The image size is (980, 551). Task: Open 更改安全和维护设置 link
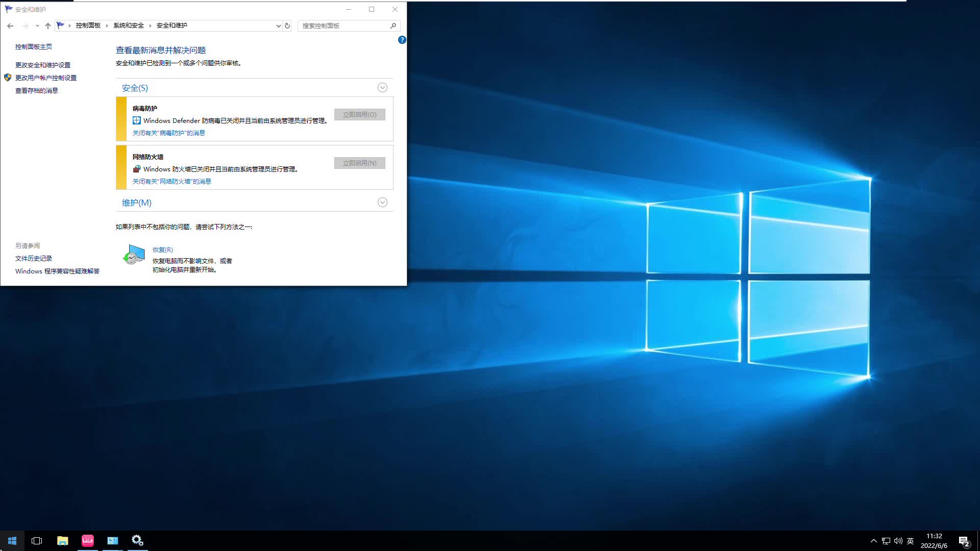(x=43, y=65)
